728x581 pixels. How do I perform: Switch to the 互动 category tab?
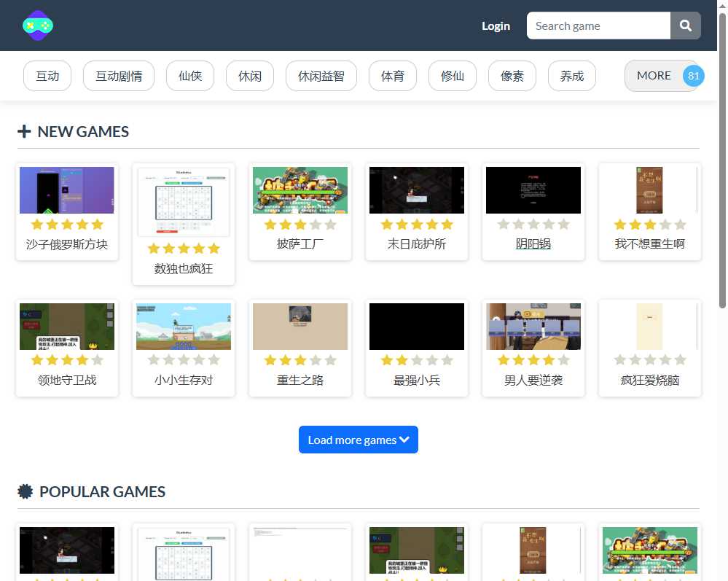(47, 75)
